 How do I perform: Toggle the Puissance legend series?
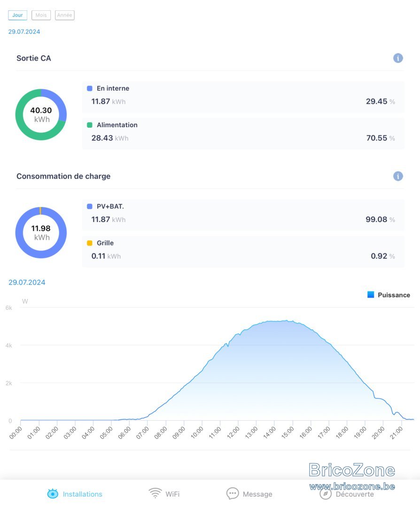(x=389, y=295)
